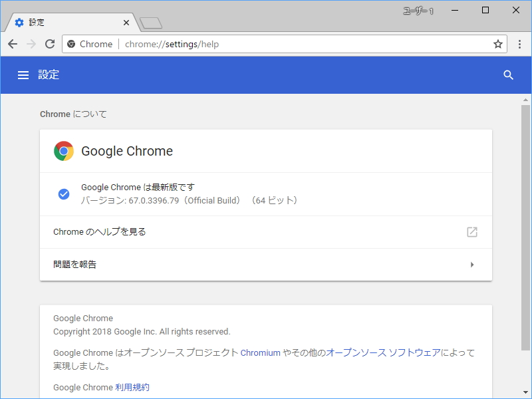532x399 pixels.
Task: Click the Google Chrome logo icon
Action: (63, 150)
